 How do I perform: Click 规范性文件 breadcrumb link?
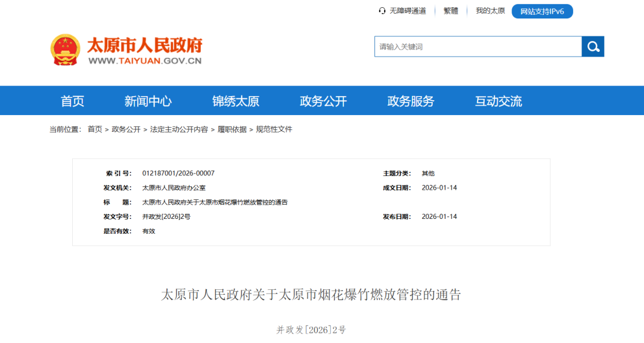274,129
